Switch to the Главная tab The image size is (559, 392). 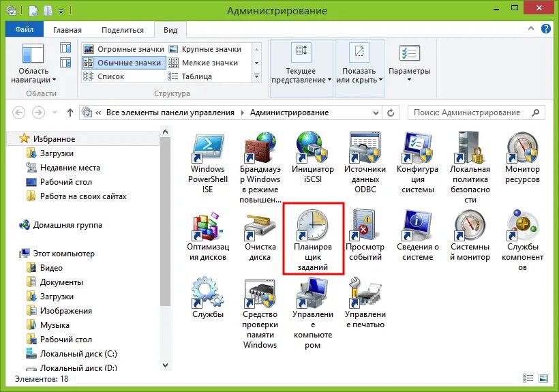click(x=67, y=30)
